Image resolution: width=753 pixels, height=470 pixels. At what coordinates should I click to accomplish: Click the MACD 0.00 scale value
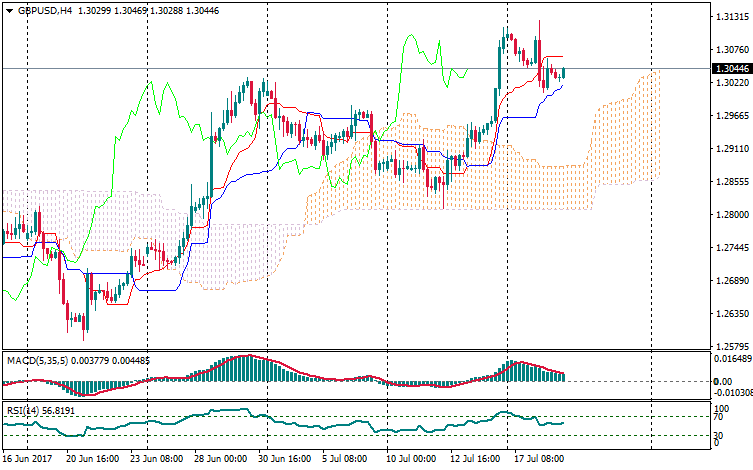pos(721,381)
